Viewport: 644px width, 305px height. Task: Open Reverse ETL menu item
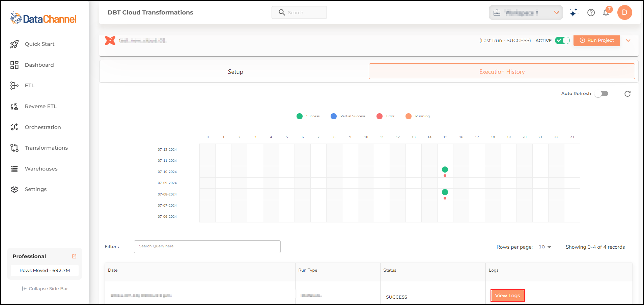[x=40, y=106]
